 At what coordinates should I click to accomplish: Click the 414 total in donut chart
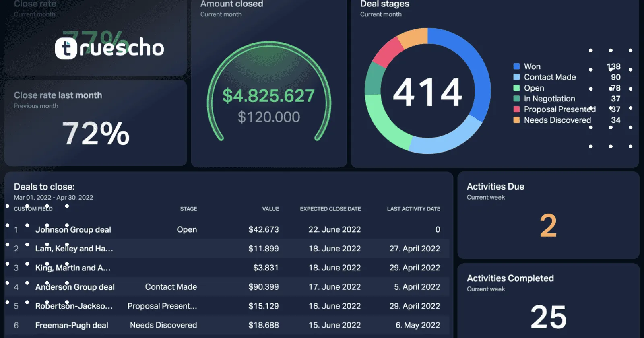427,92
